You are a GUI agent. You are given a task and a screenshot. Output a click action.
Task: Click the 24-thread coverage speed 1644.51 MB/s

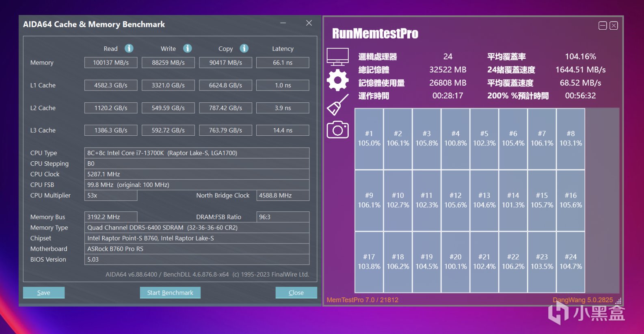[x=581, y=69]
